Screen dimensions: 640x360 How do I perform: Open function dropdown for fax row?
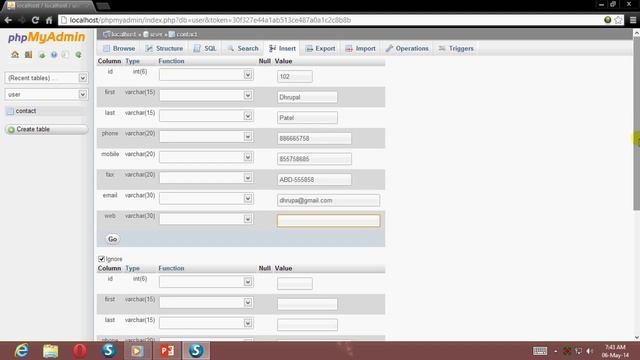206,178
